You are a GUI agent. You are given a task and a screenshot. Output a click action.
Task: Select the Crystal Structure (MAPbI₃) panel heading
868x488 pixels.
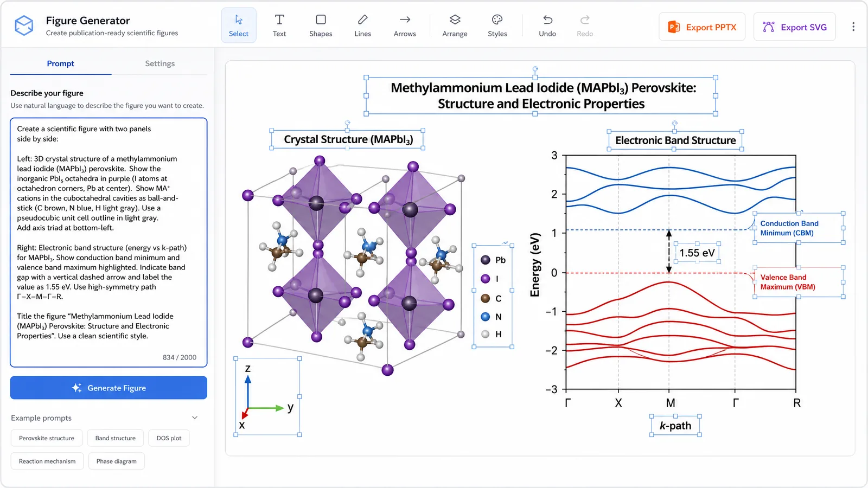(x=347, y=139)
